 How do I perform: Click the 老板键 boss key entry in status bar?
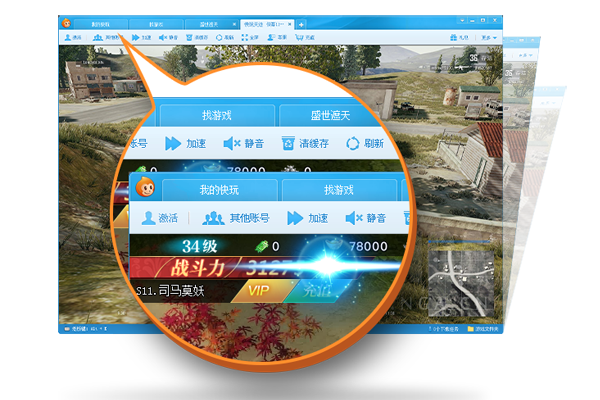[x=85, y=329]
